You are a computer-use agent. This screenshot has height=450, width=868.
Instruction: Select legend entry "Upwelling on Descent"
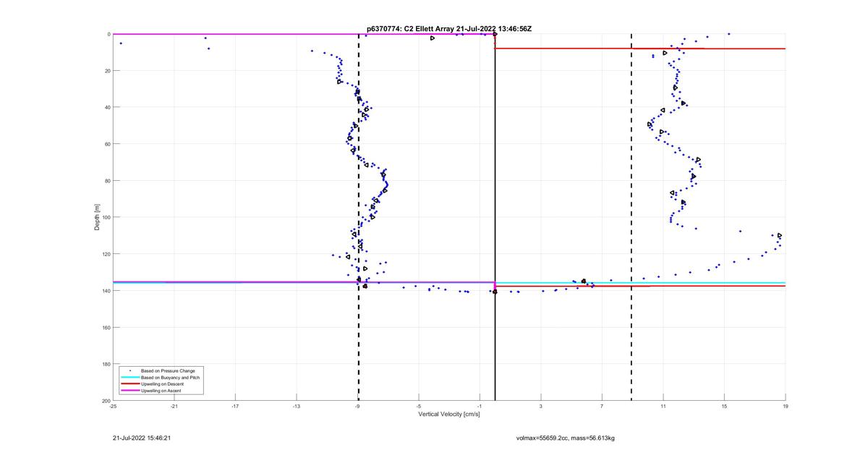pos(163,384)
